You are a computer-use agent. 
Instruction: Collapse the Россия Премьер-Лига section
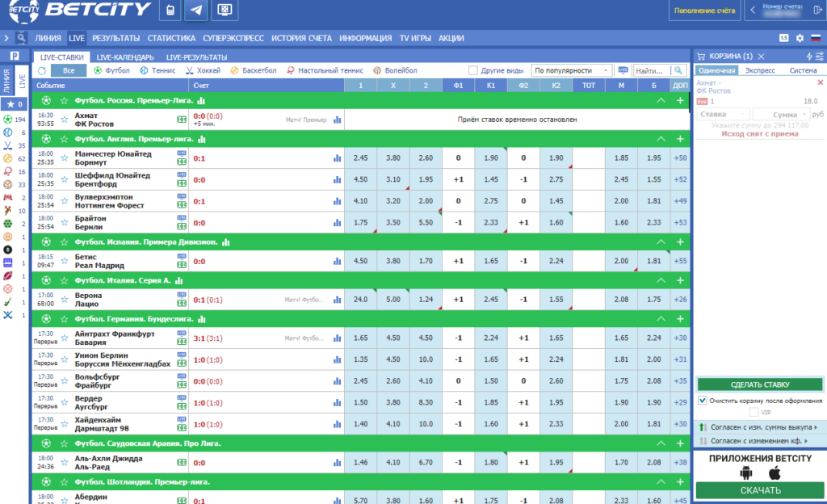coord(661,101)
